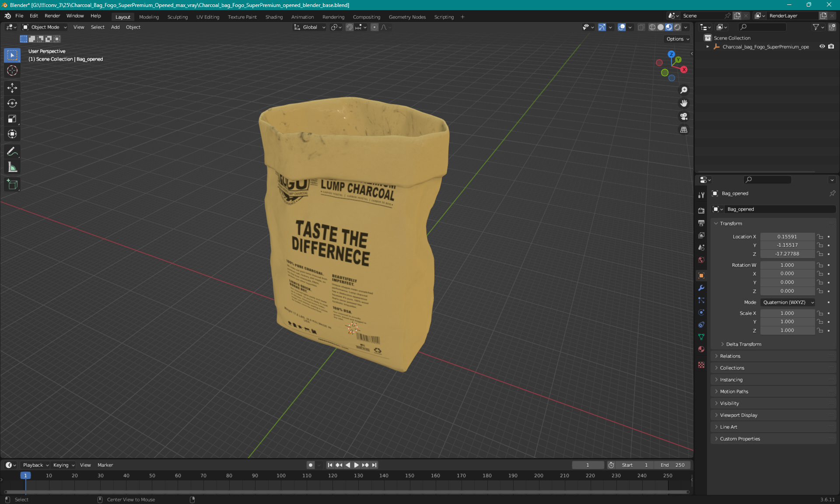Select the Select Box tool
Image resolution: width=840 pixels, height=504 pixels.
coord(12,55)
